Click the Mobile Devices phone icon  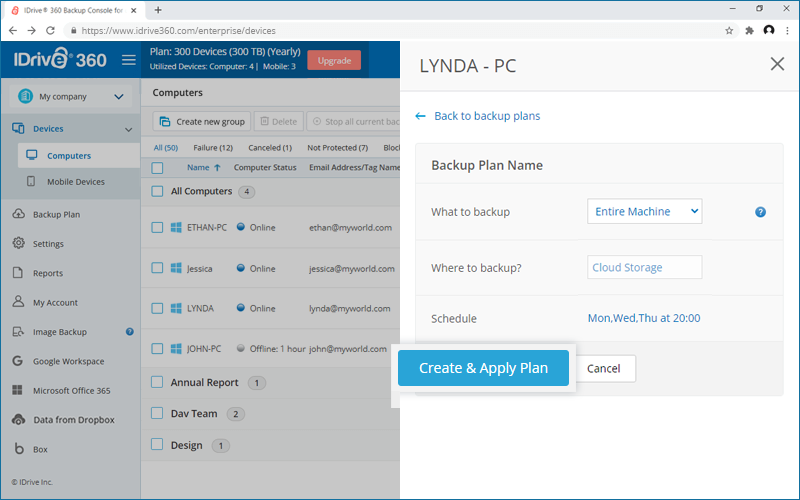coord(31,181)
